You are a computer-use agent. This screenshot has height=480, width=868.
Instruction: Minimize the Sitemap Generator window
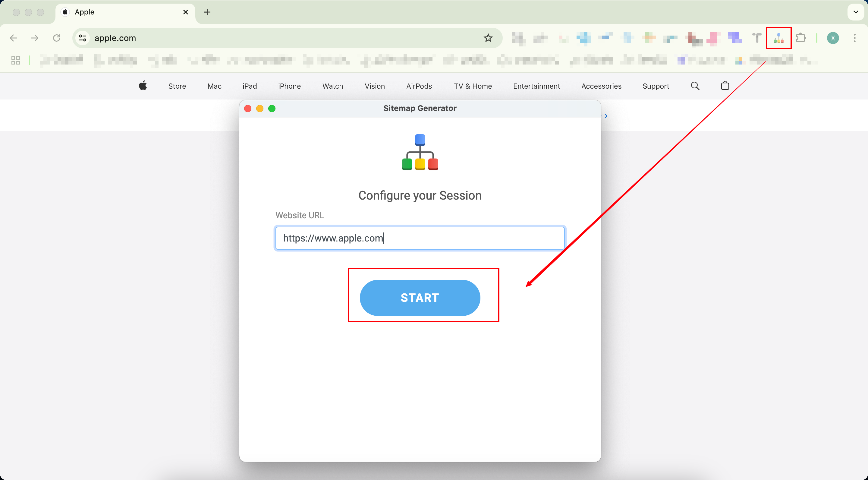[x=260, y=109]
